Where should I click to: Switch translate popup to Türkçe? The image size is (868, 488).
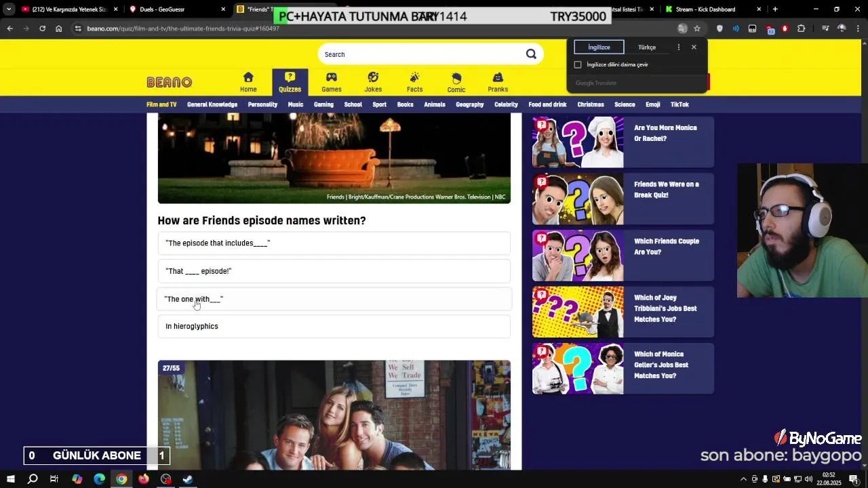647,47
